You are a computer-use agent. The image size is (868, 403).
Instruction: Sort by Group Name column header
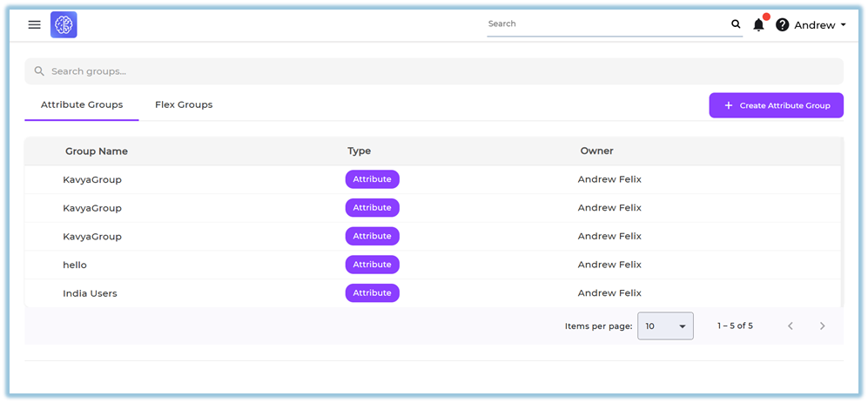pyautogui.click(x=97, y=151)
